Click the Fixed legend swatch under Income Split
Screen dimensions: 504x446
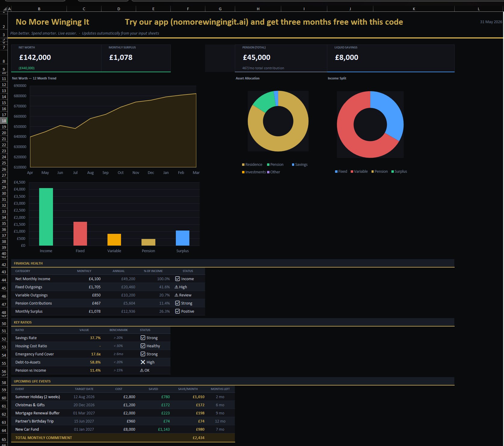point(336,172)
